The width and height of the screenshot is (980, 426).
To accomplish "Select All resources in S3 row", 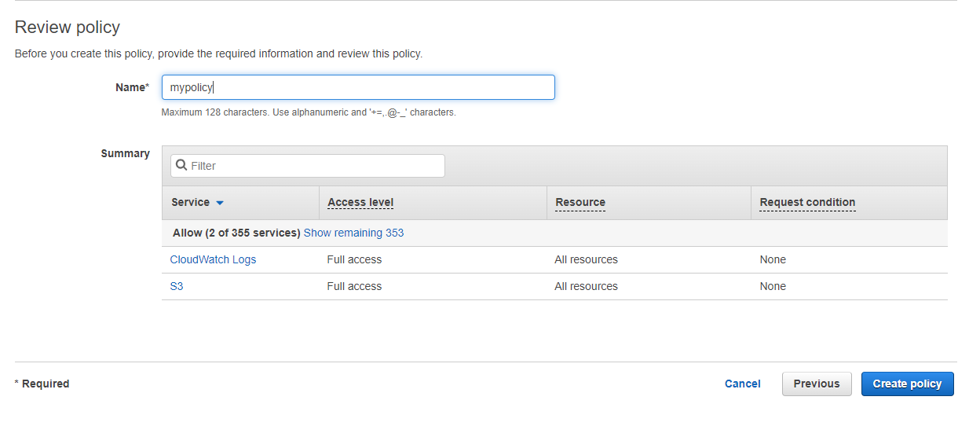I will coord(586,287).
